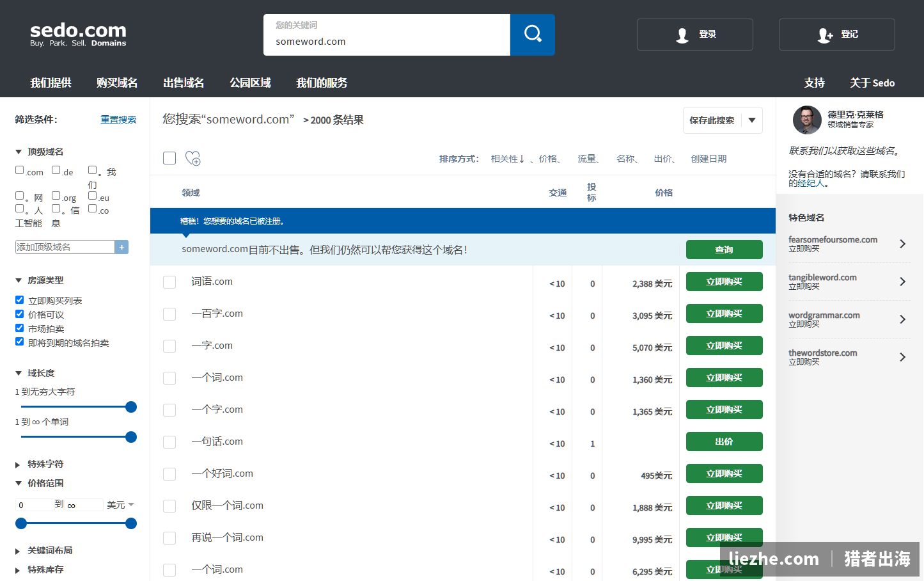Image resolution: width=924 pixels, height=581 pixels.
Task: Open arrow for thewordstore.com
Action: pos(902,357)
